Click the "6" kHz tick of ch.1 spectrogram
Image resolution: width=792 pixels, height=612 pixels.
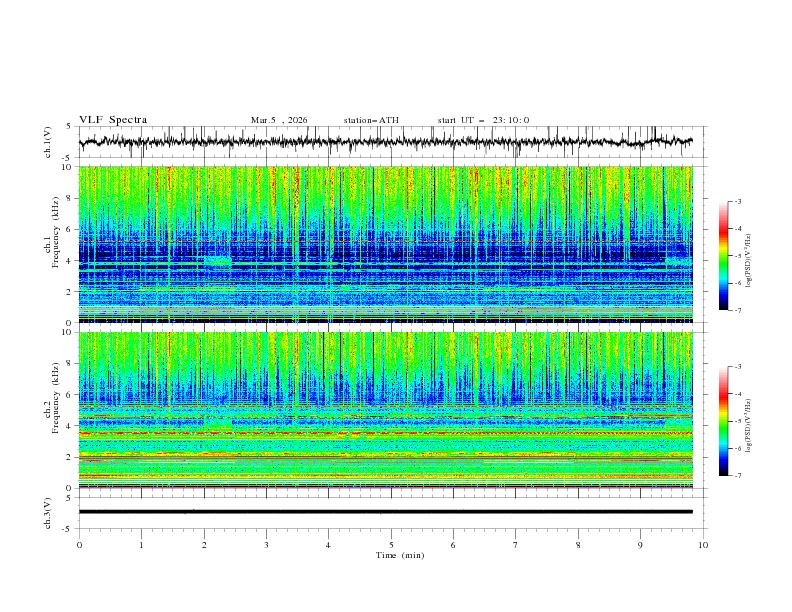point(70,229)
